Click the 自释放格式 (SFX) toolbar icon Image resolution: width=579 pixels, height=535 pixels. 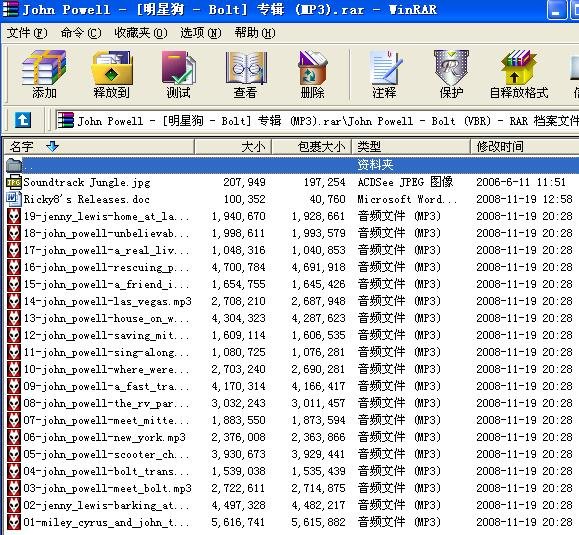click(519, 75)
